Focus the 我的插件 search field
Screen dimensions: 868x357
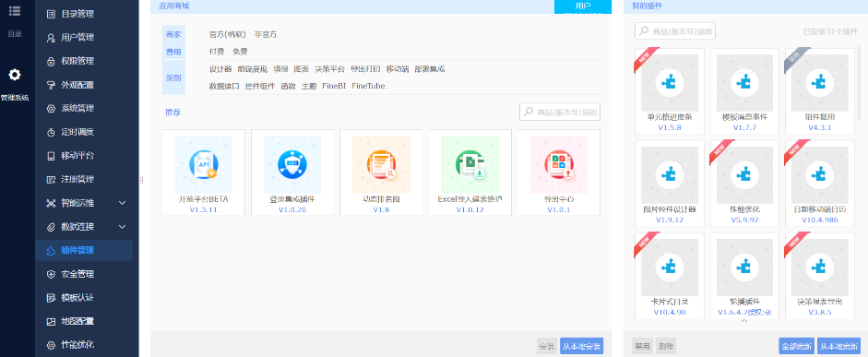pyautogui.click(x=675, y=31)
